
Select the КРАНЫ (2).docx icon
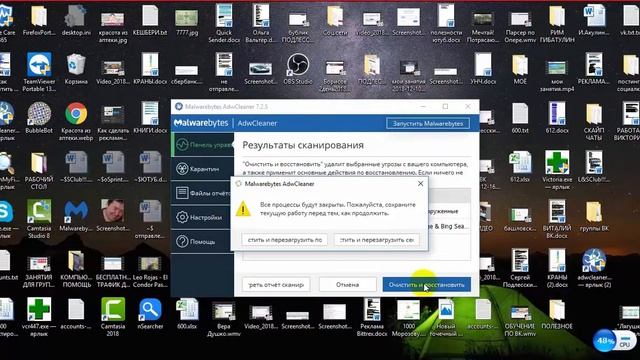pyautogui.click(x=557, y=269)
